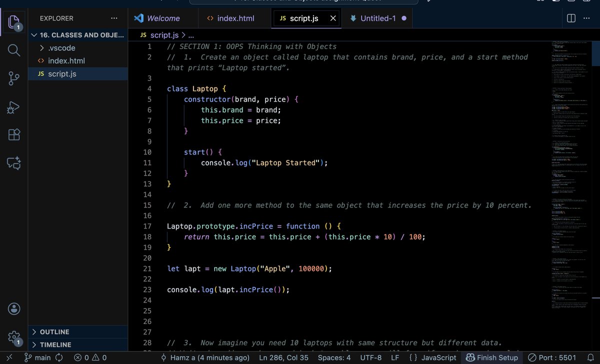Screen dimensions: 600x364
Task: Open the Search view icon
Action: coord(13,50)
